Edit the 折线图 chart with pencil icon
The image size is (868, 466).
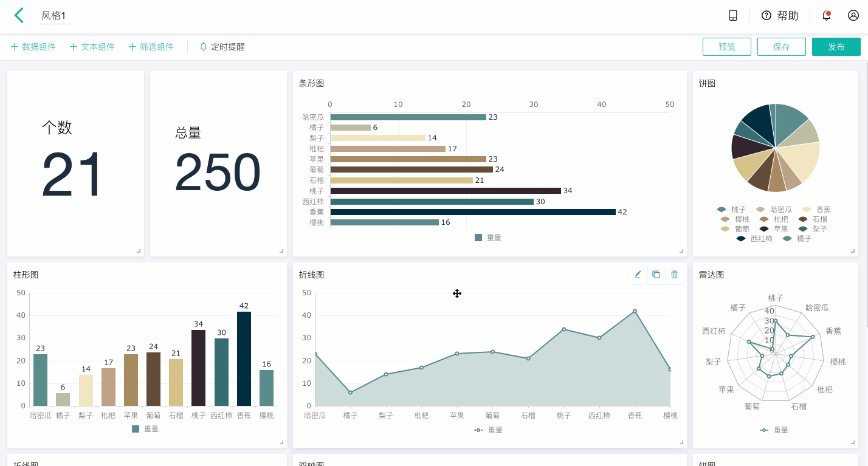point(638,275)
